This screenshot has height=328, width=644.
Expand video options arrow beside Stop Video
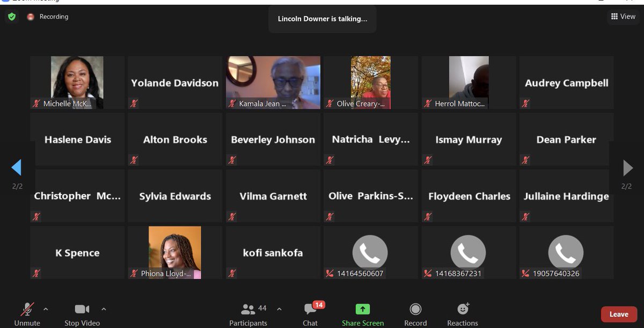104,309
